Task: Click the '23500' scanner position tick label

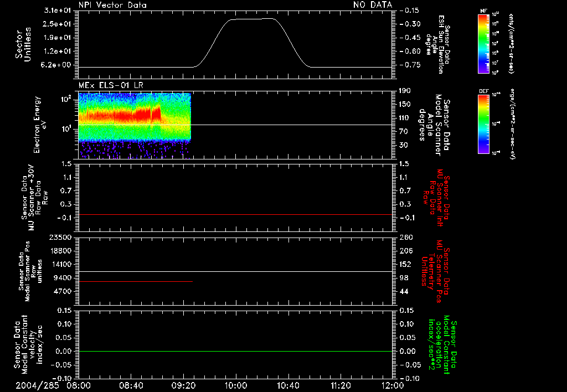Action: click(61, 237)
